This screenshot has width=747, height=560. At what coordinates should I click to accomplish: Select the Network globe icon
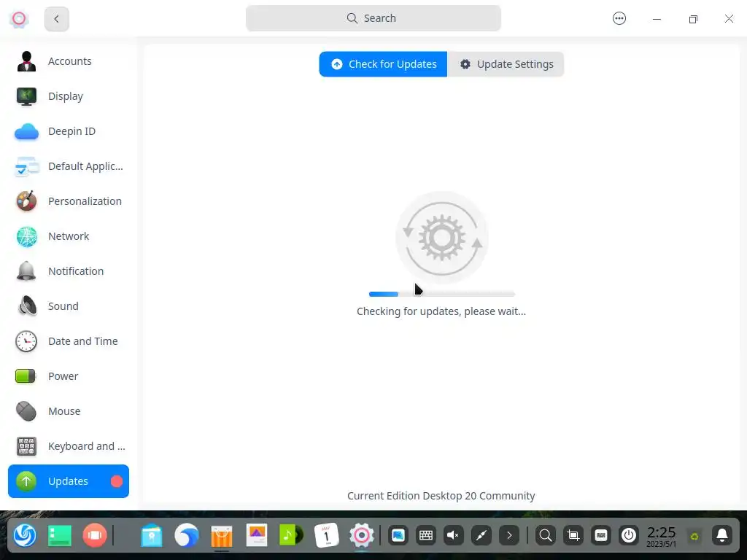(26, 236)
